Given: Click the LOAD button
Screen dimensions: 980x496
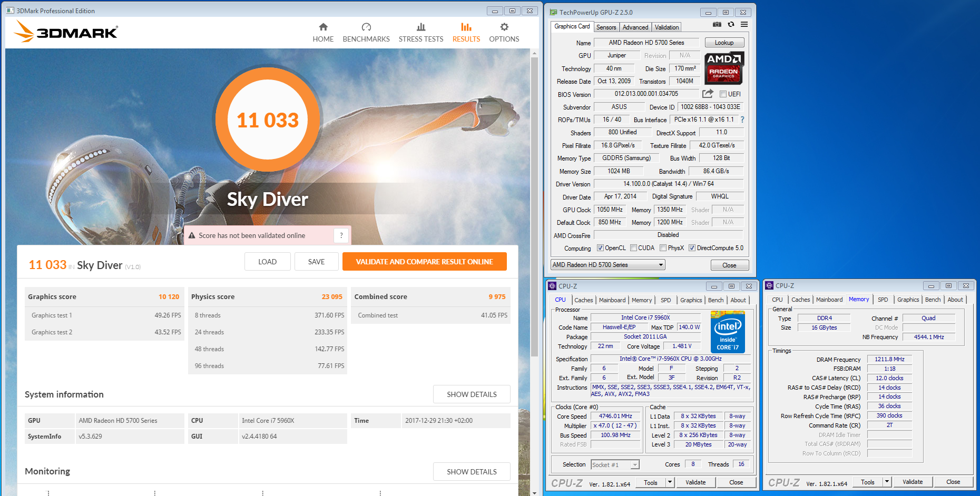Looking at the screenshot, I should pos(267,262).
